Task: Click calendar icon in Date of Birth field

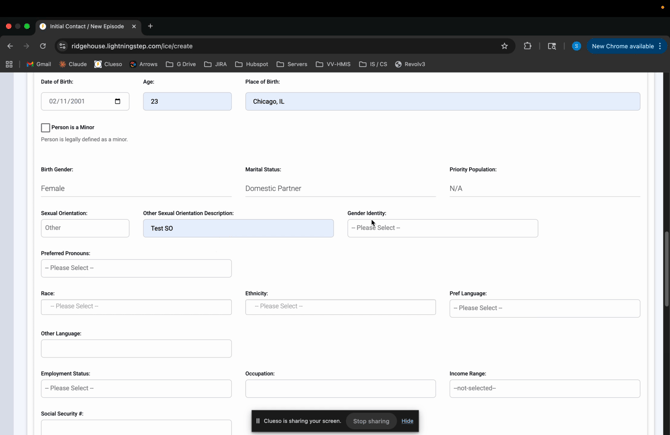Action: 117,101
